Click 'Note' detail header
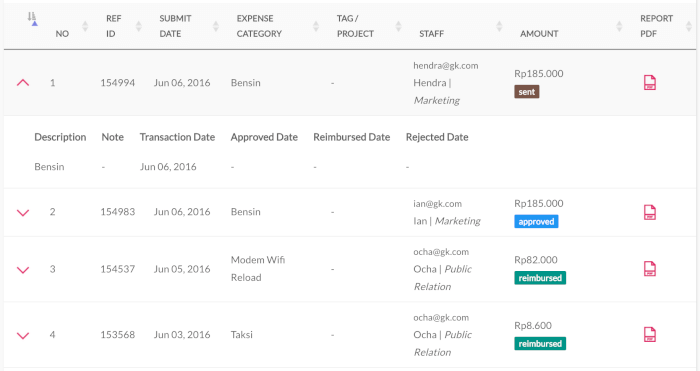Image resolution: width=700 pixels, height=371 pixels. (x=112, y=137)
